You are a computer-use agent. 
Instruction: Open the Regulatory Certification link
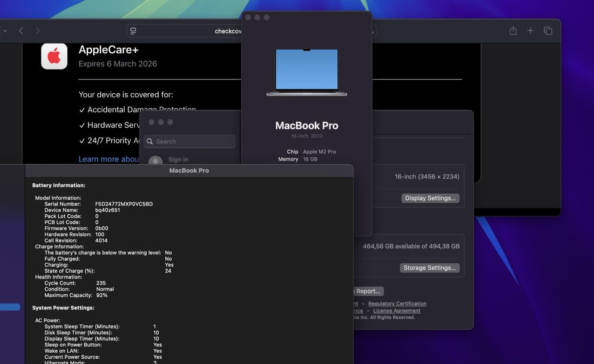[x=397, y=303]
